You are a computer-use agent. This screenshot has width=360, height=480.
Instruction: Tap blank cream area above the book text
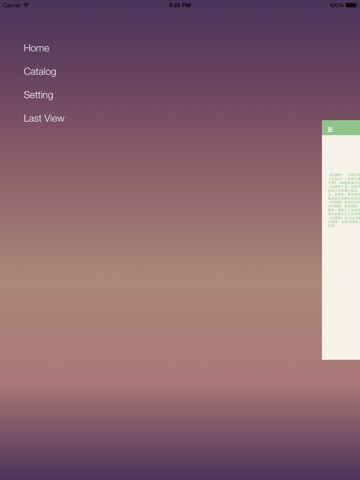[x=341, y=153]
